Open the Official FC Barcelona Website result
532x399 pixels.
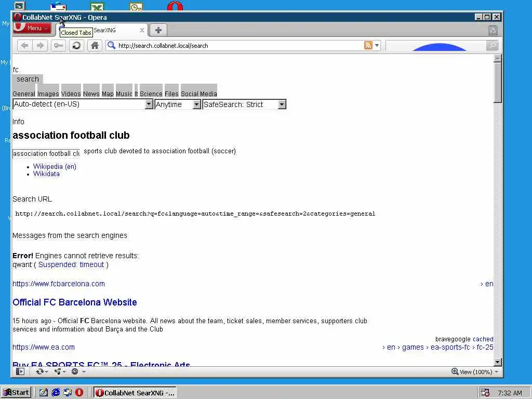pos(75,302)
